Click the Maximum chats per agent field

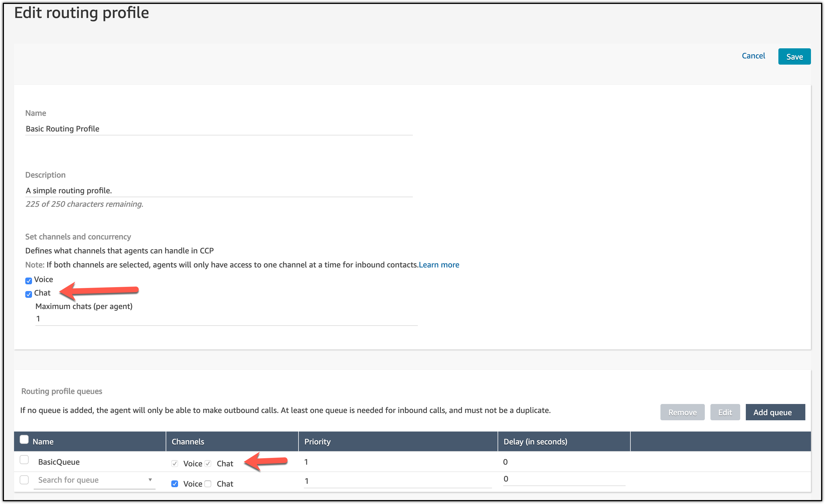pyautogui.click(x=226, y=319)
